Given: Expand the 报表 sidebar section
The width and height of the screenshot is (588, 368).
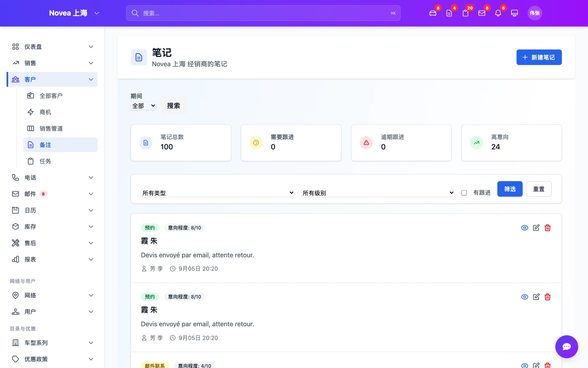Looking at the screenshot, I should point(52,259).
